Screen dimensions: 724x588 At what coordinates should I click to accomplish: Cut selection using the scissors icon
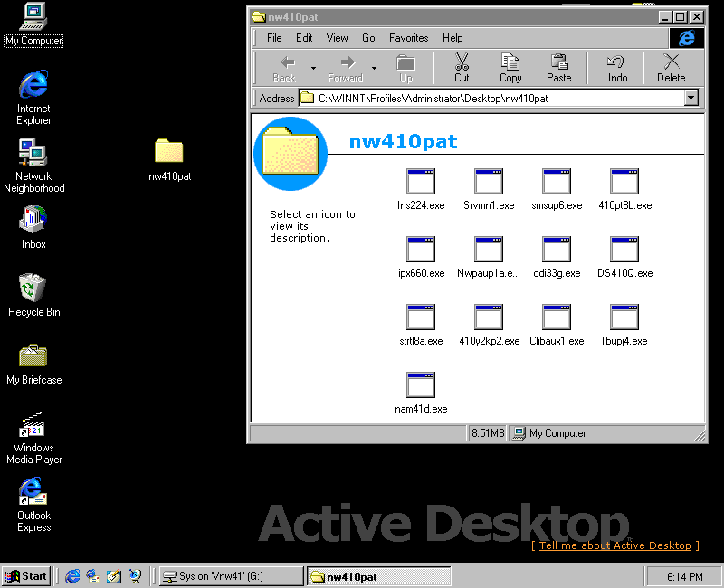pyautogui.click(x=462, y=69)
